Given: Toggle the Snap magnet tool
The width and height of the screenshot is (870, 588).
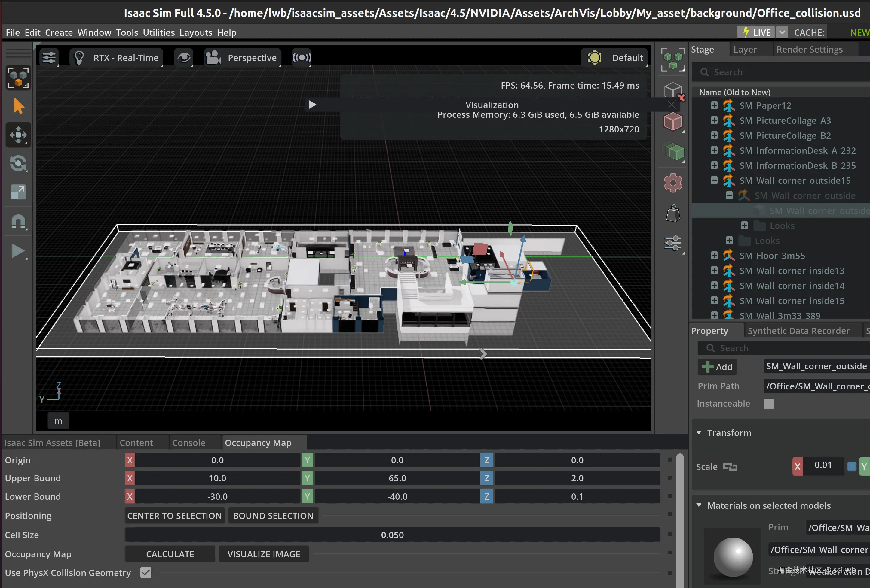Looking at the screenshot, I should (x=18, y=222).
